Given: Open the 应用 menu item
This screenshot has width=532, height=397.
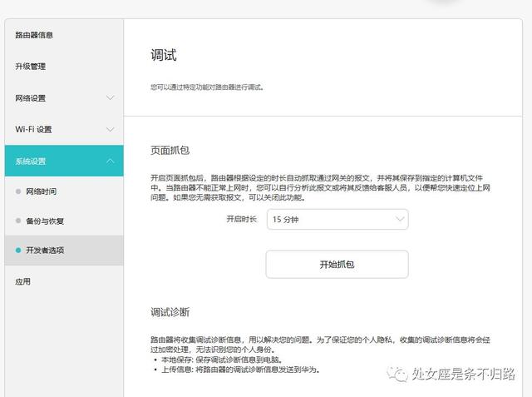Looking at the screenshot, I should tap(64, 281).
